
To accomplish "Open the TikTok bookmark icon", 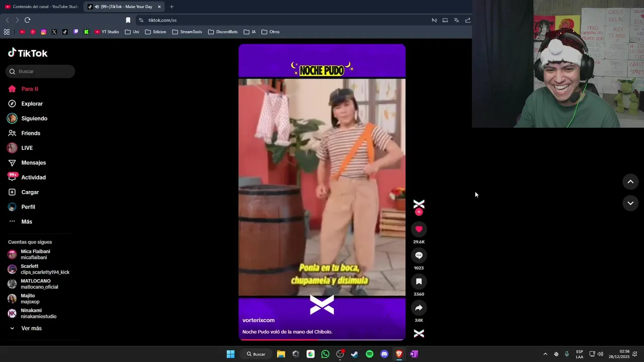I will pos(65,32).
